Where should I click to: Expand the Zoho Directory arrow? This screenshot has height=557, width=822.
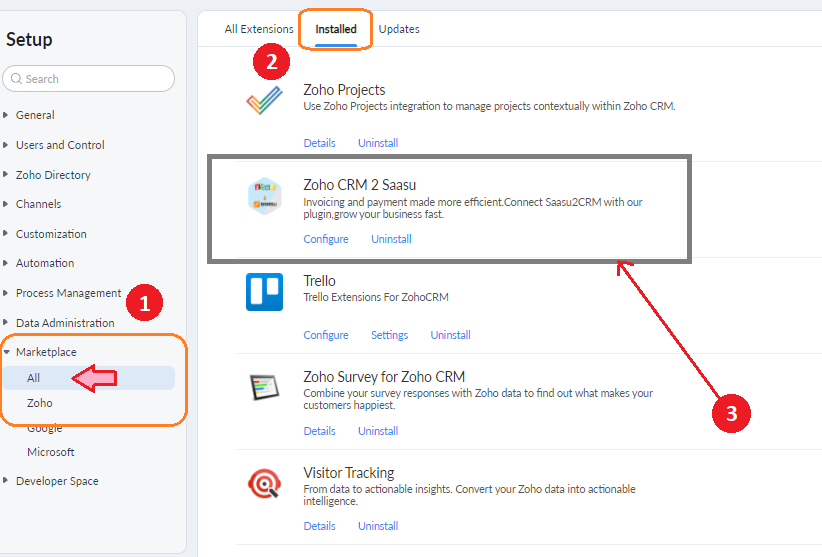(6, 174)
